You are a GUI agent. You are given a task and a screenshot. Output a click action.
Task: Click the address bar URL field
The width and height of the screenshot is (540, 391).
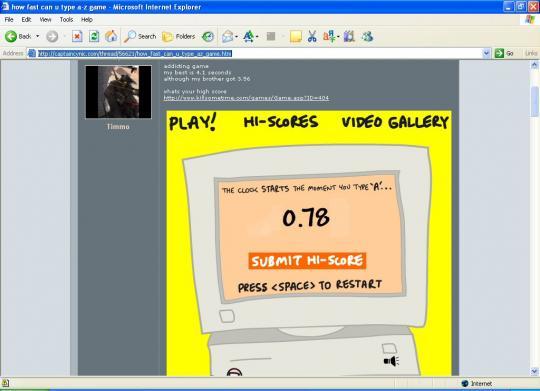[255, 53]
